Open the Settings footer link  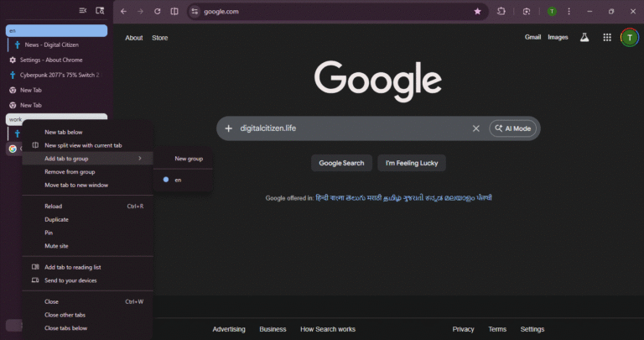coord(532,329)
